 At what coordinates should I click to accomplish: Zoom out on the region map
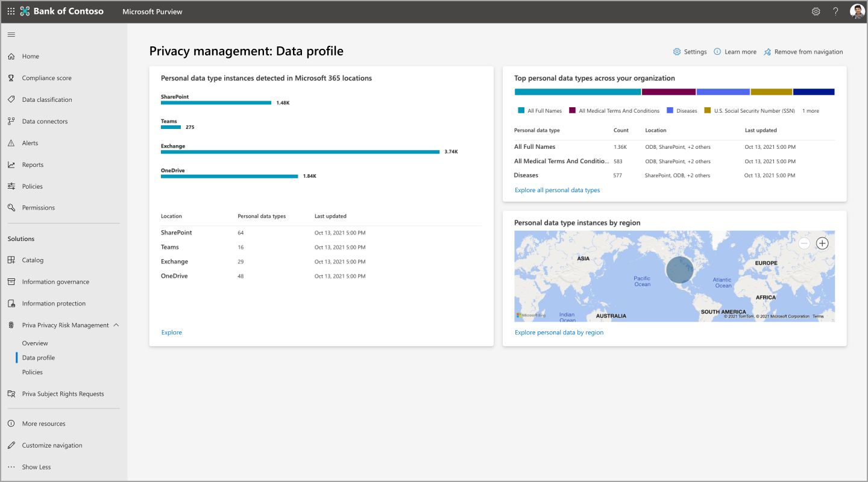pyautogui.click(x=804, y=243)
